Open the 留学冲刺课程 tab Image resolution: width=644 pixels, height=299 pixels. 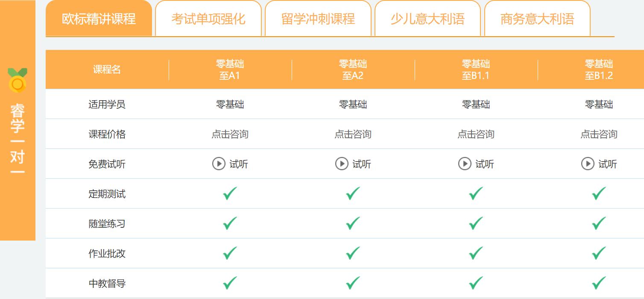click(318, 19)
